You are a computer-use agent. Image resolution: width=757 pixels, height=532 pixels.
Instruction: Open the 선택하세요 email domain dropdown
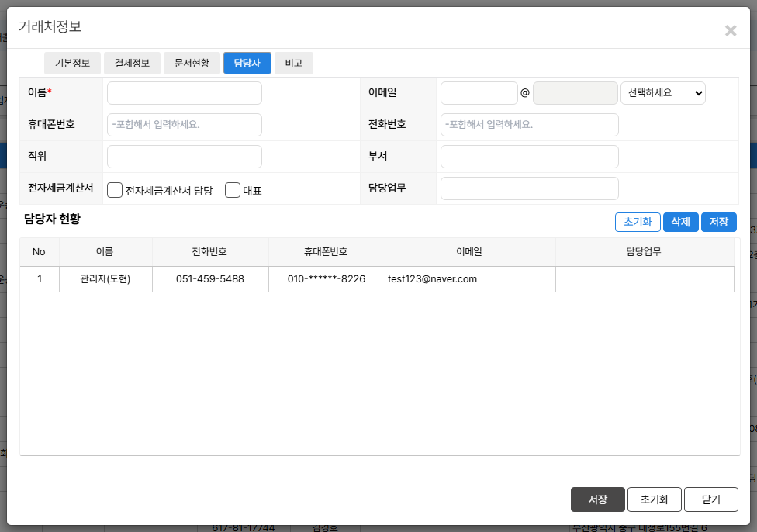coord(663,93)
